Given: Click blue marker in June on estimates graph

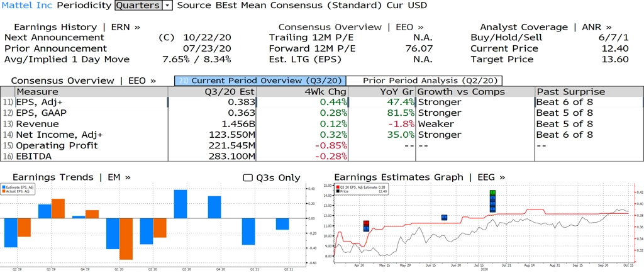Looking at the screenshot, I should [x=444, y=217].
